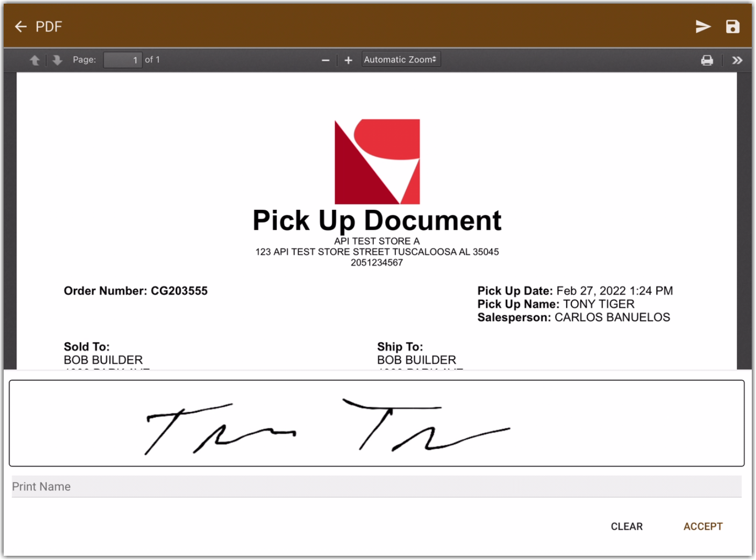
Task: Click the send document icon
Action: coord(703,26)
